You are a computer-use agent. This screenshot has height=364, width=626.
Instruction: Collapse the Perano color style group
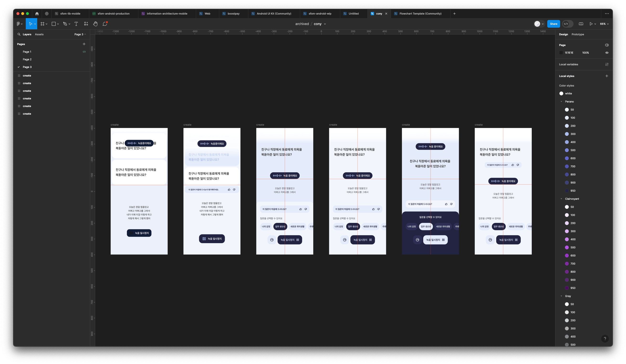click(561, 102)
